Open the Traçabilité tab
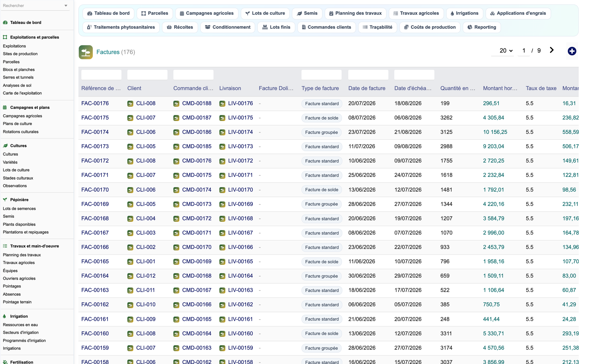This screenshot has width=589, height=364. point(377,27)
